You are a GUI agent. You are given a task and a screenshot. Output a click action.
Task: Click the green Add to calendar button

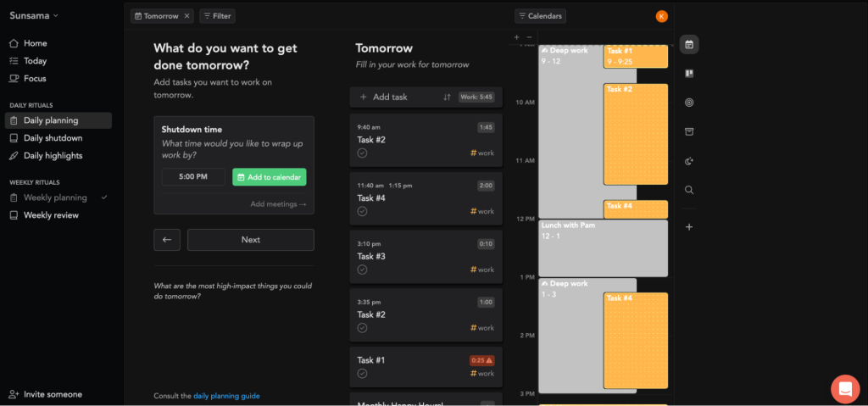(x=269, y=177)
